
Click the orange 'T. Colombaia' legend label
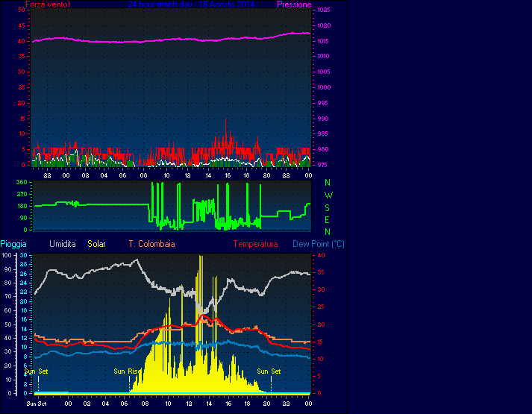point(151,244)
